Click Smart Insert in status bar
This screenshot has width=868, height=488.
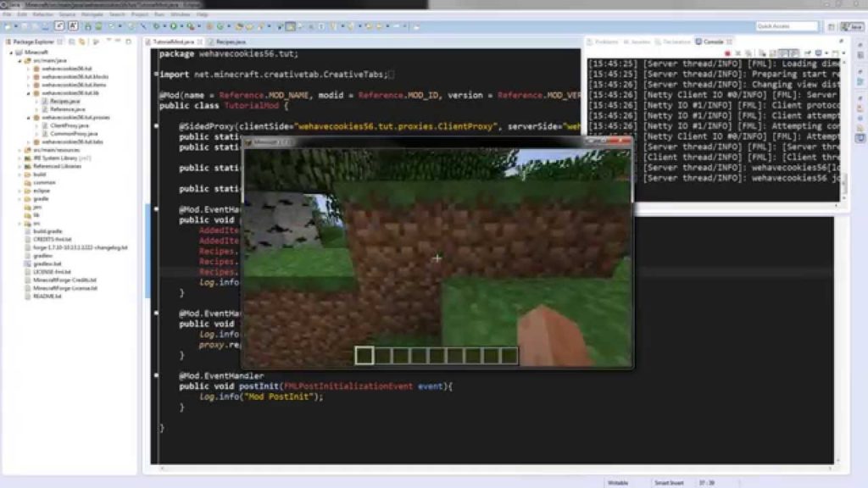[669, 483]
